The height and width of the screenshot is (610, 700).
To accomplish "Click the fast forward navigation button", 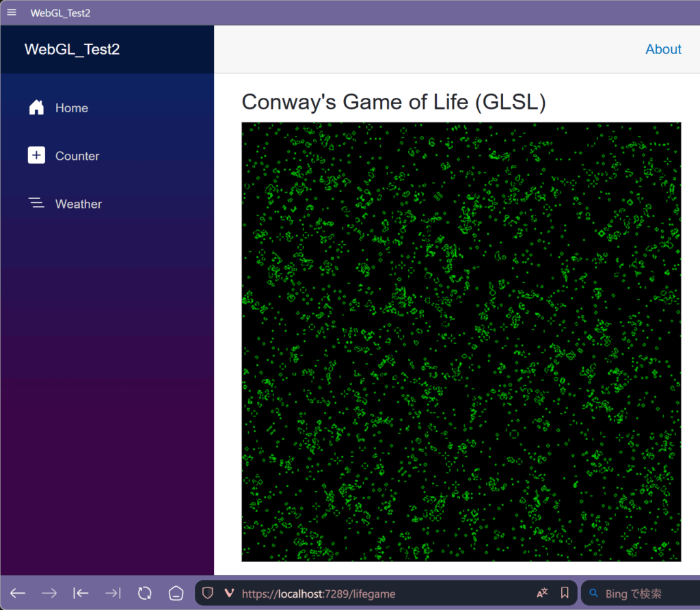I will [x=113, y=593].
